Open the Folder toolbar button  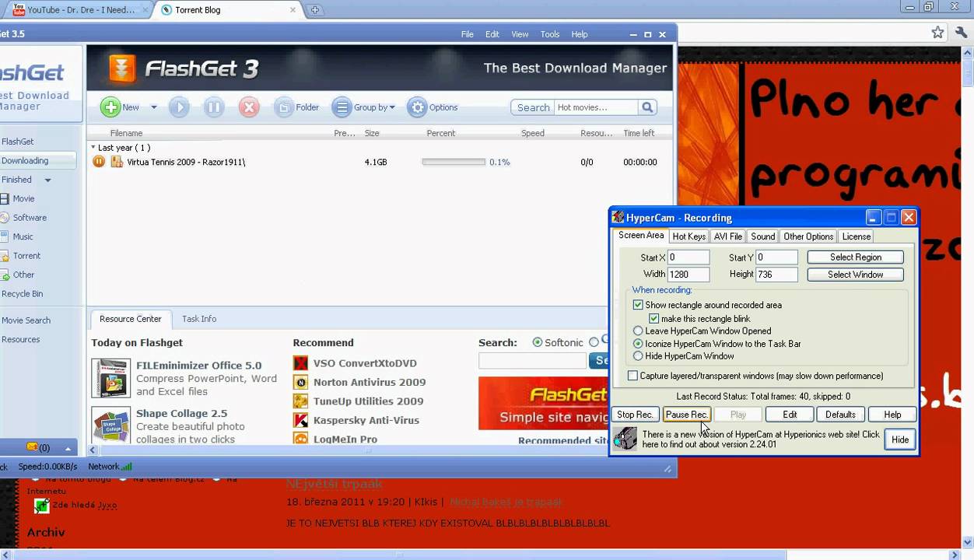point(296,107)
